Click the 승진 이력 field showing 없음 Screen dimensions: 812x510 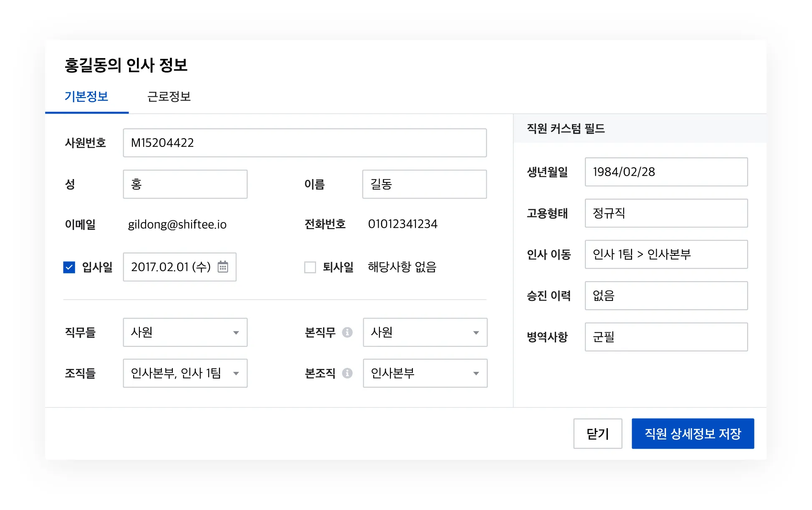[666, 295]
